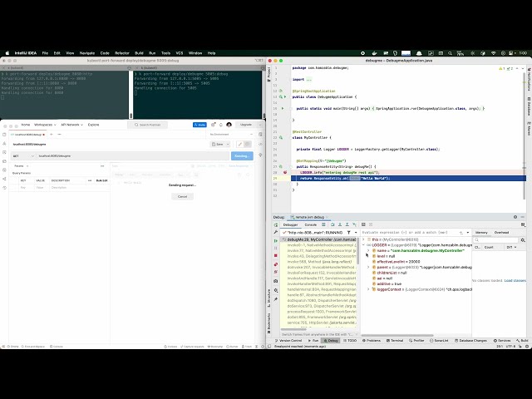The width and height of the screenshot is (532, 399).
Task: Select debugMe:29 MyController stack frame
Action: click(x=319, y=239)
